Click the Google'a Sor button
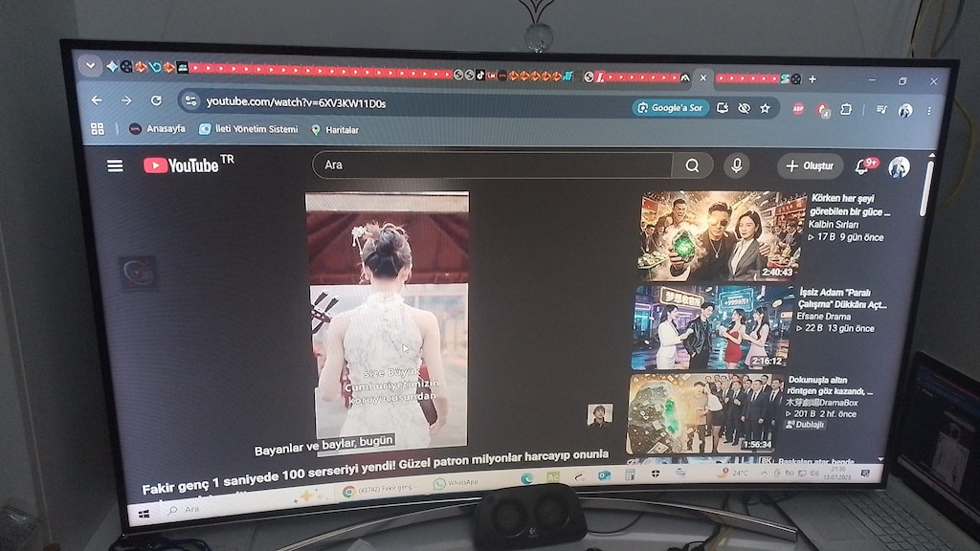Screen dimensions: 980x551 pos(671,107)
